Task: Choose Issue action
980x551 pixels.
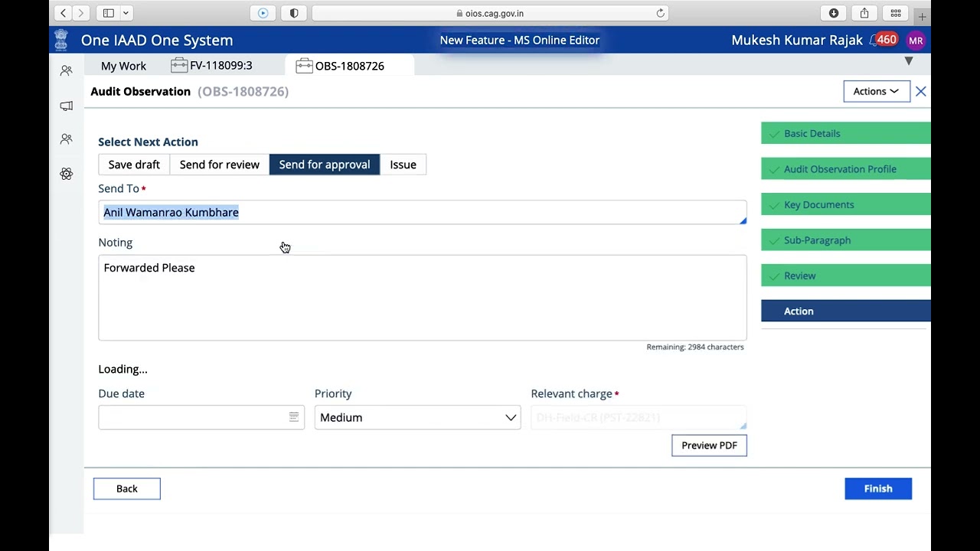Action: click(403, 165)
